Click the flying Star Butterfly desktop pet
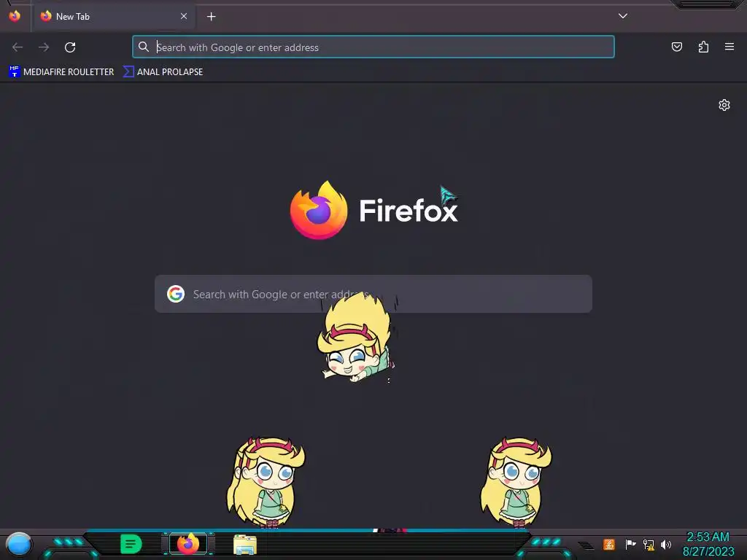The image size is (747, 560). pyautogui.click(x=356, y=338)
